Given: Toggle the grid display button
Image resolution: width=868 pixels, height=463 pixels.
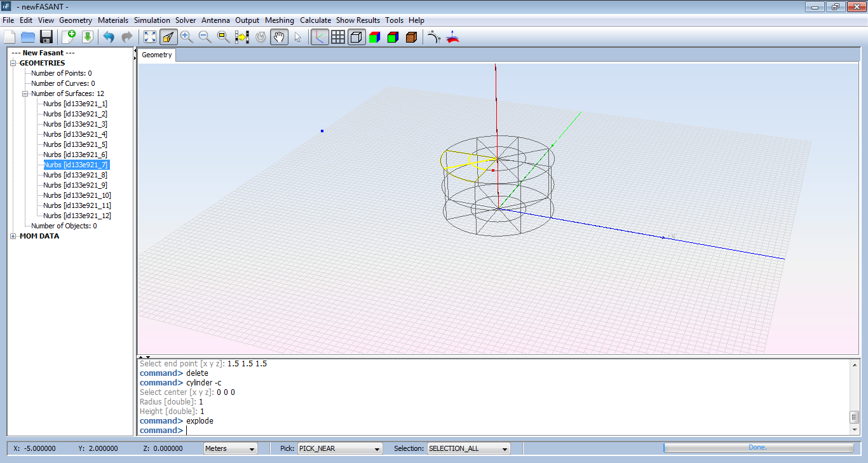Looking at the screenshot, I should coord(338,37).
